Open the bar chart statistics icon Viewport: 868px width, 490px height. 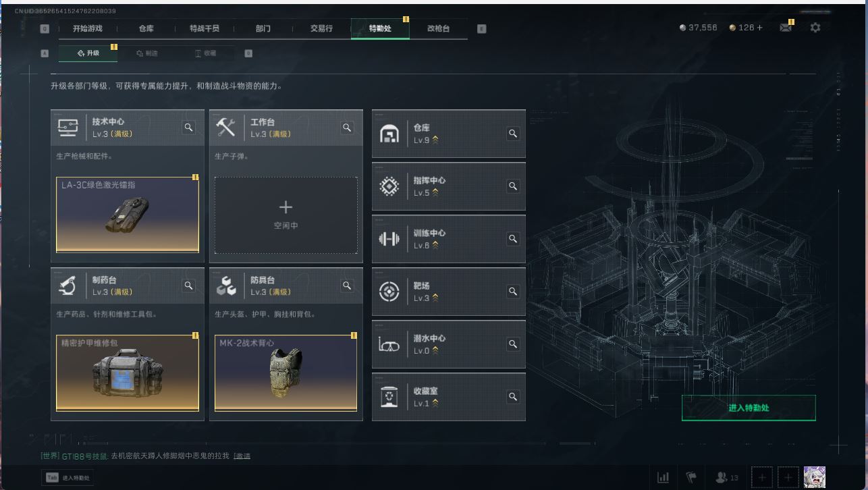pyautogui.click(x=663, y=477)
